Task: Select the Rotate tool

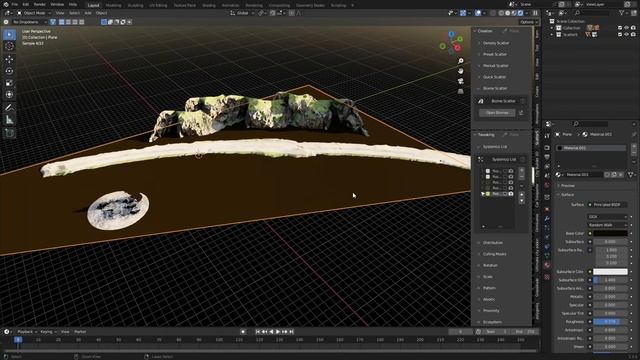Action: (x=9, y=71)
